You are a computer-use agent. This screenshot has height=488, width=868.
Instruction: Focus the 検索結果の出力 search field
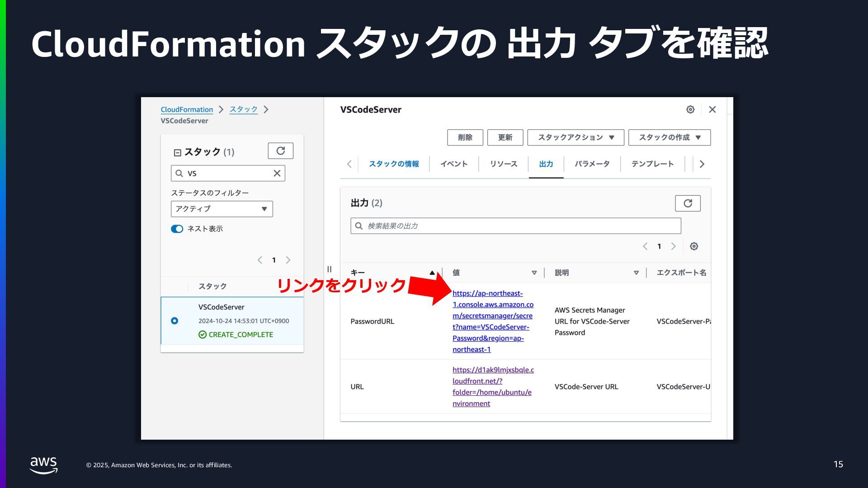[x=515, y=226]
